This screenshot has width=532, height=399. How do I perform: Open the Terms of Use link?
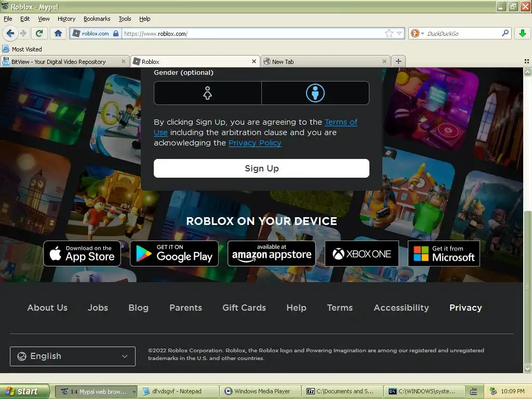[341, 122]
